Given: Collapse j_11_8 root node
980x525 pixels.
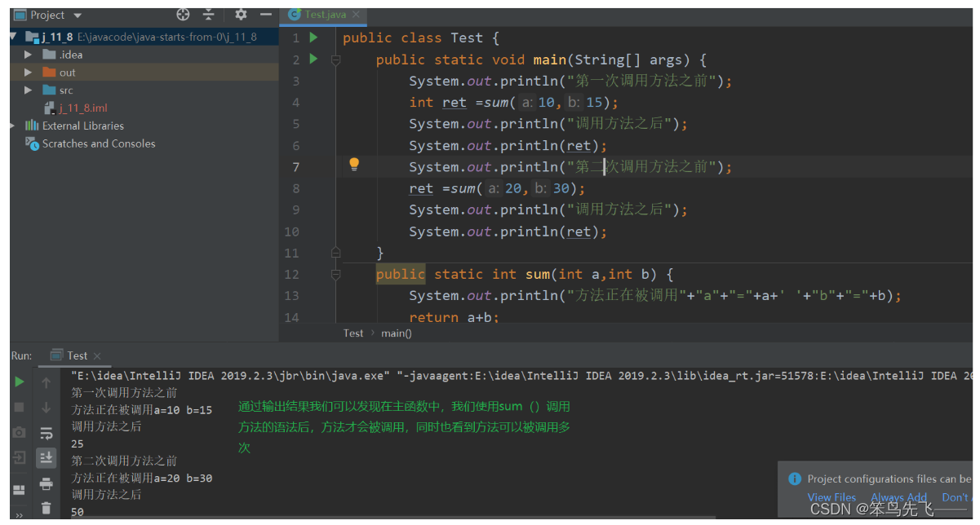Looking at the screenshot, I should (x=13, y=37).
